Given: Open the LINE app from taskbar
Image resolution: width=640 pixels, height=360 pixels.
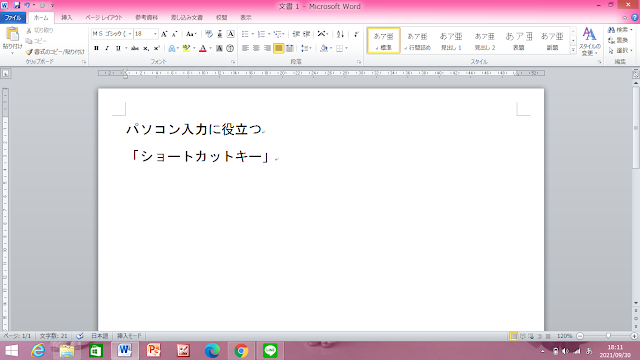Looking at the screenshot, I should tap(270, 351).
